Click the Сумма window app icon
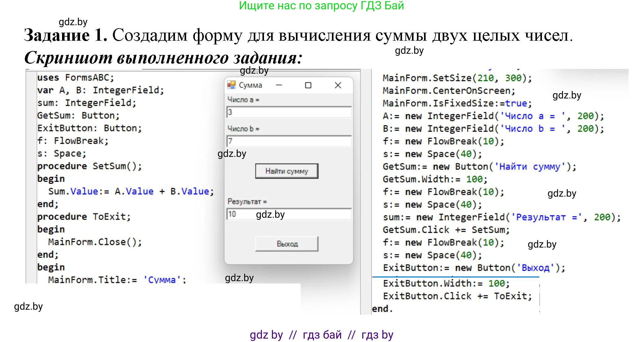This screenshot has height=342, width=644. coord(231,85)
